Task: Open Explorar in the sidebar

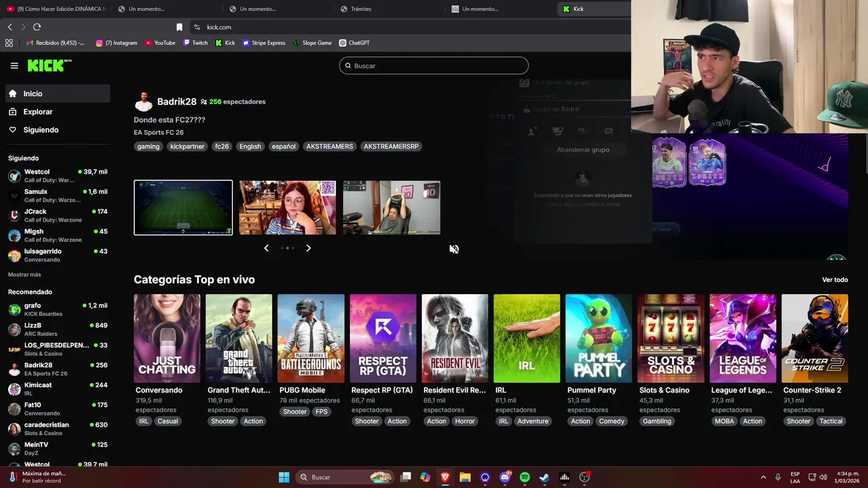Action: point(58,112)
